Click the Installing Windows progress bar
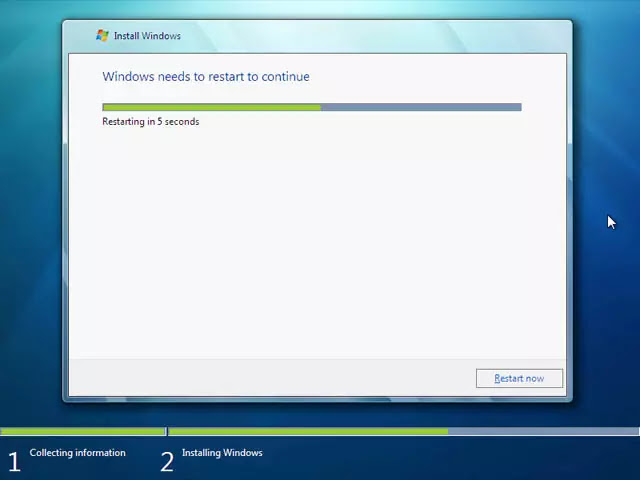This screenshot has width=640, height=480. pos(404,431)
